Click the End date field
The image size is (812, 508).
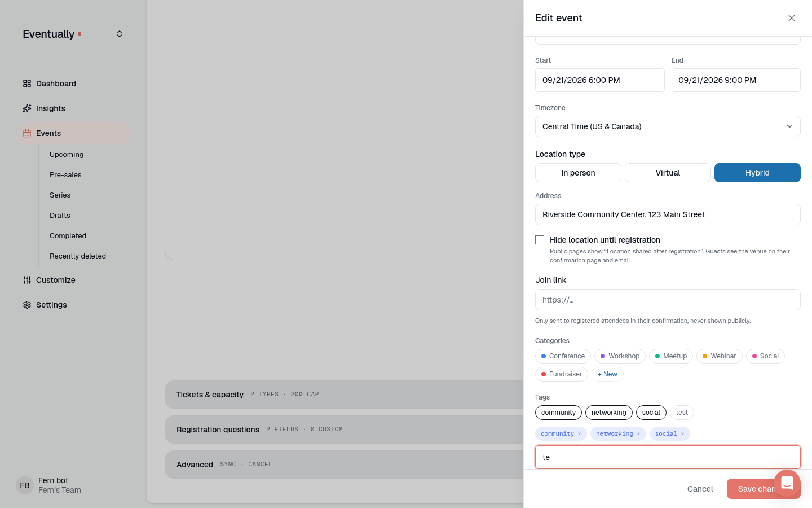tap(736, 80)
